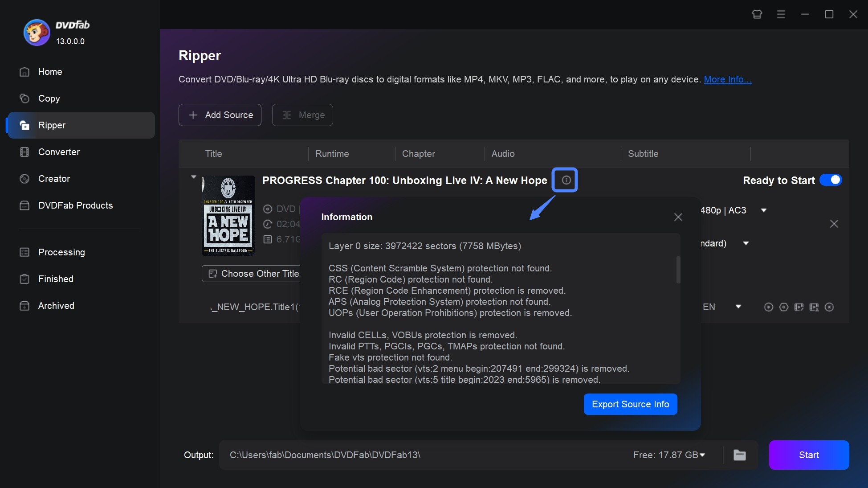
Task: Click the Export Source Info button
Action: coord(630,404)
